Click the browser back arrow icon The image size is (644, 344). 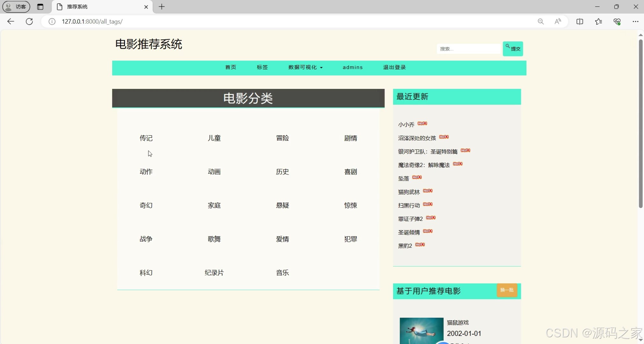tap(11, 21)
